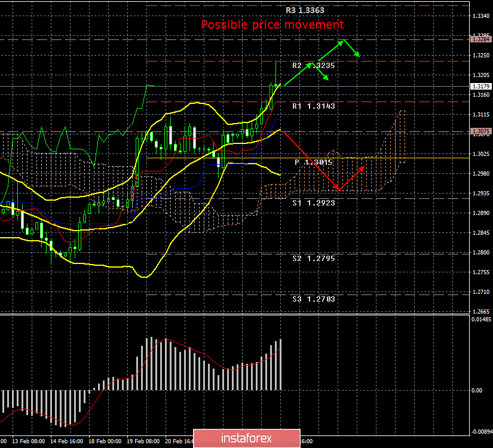Click the 'Possible price movement' title text

[x=272, y=24]
